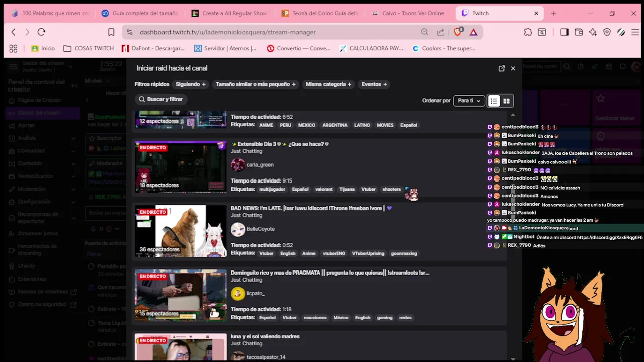Click the zoom magnifier in address bar
The width and height of the screenshot is (644, 362).
[425, 32]
